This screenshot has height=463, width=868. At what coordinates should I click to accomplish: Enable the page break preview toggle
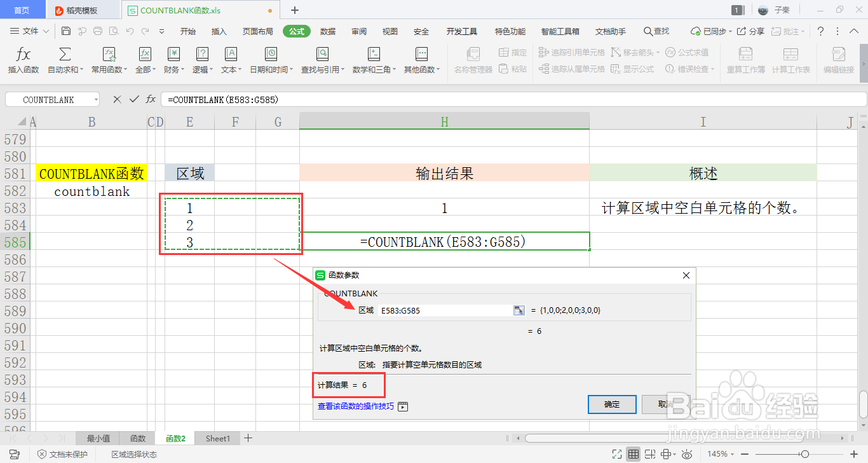649,453
